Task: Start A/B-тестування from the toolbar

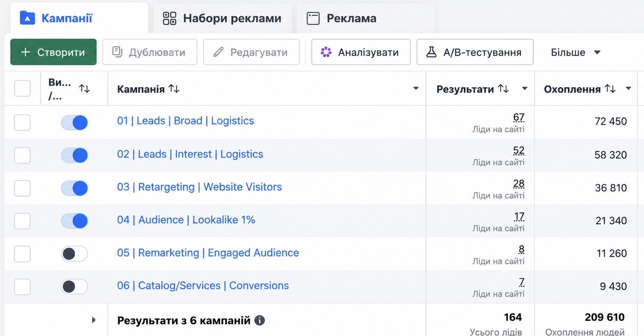Action: [x=475, y=52]
